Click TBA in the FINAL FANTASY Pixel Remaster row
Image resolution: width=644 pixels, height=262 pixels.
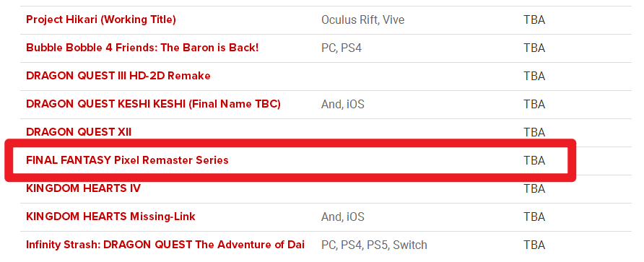(x=534, y=160)
